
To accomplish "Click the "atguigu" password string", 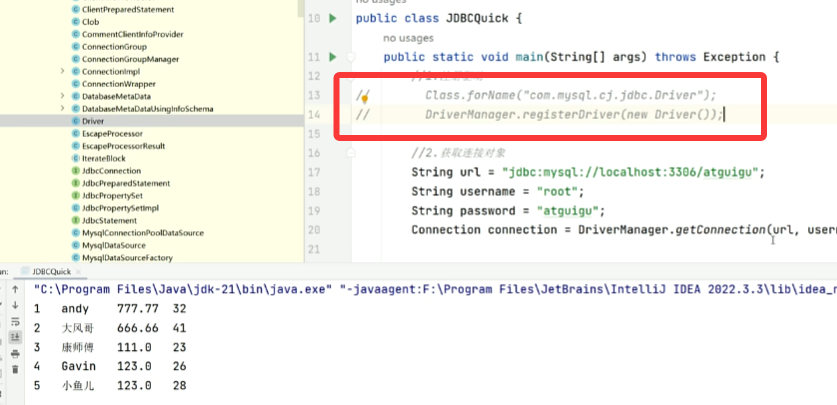I will pyautogui.click(x=567, y=211).
